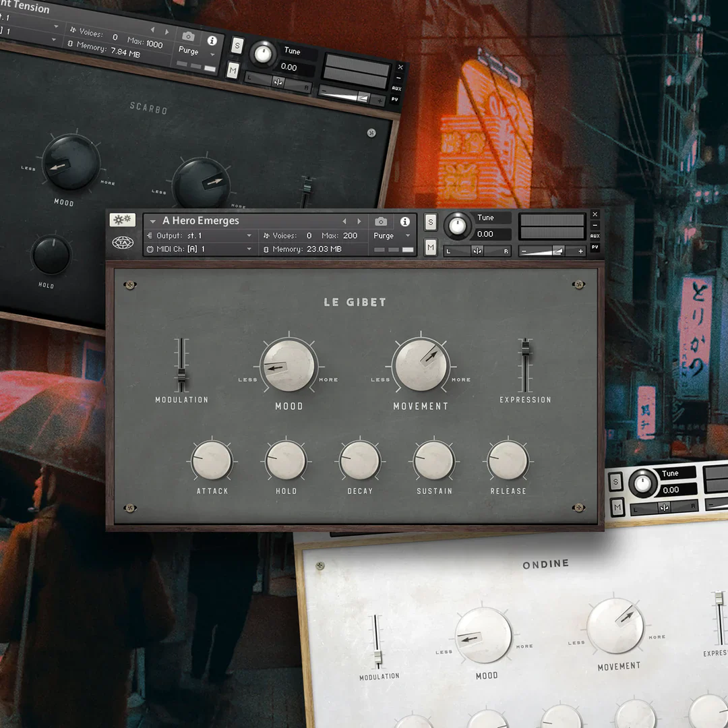Click the info icon in A Hero Emerges header
The image size is (728, 728).
click(x=405, y=222)
